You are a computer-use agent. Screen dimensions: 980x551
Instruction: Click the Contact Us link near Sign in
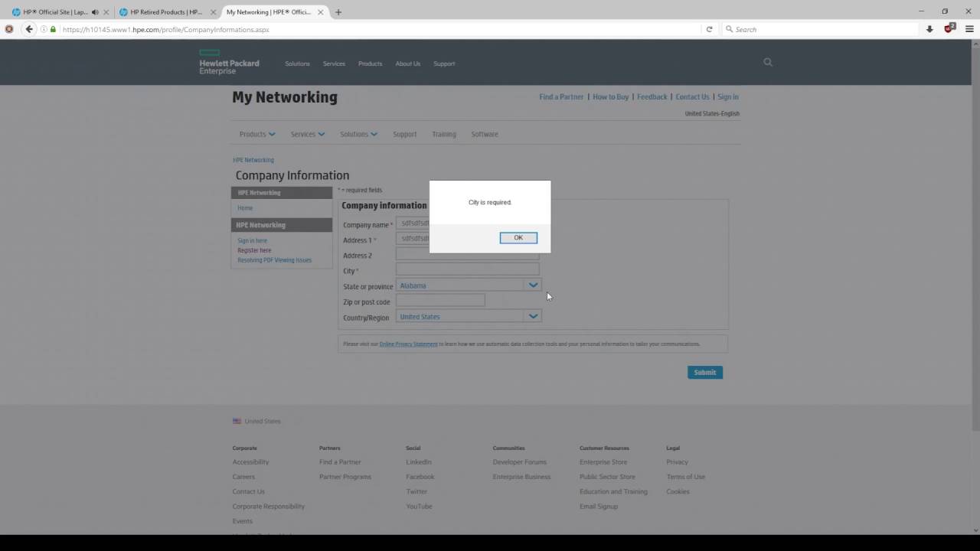[692, 97]
